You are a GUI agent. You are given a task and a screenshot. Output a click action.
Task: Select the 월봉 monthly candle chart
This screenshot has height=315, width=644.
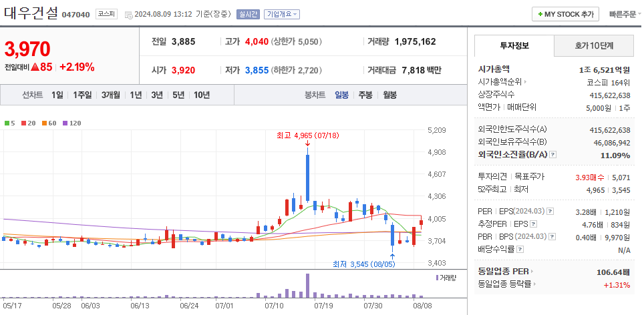(x=389, y=95)
